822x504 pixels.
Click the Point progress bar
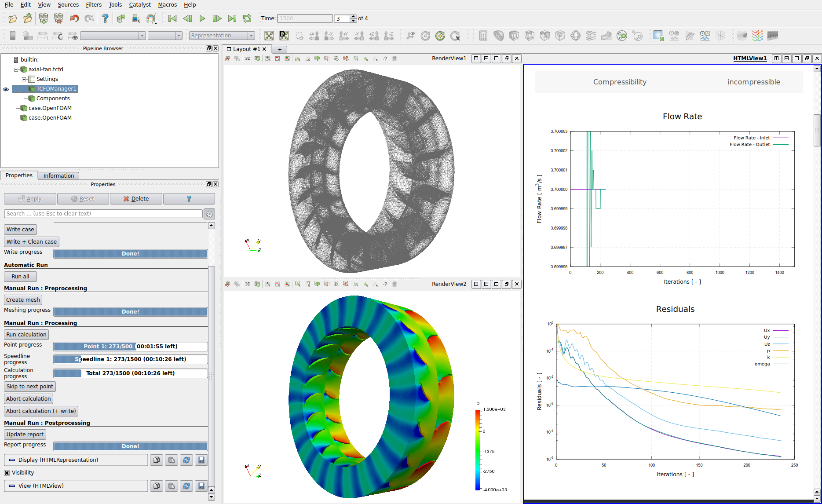click(x=130, y=347)
